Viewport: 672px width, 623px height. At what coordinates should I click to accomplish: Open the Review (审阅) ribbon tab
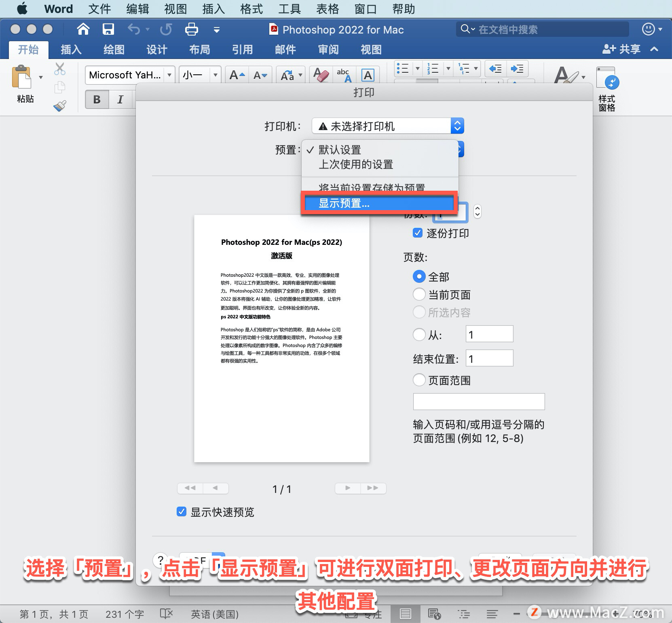[328, 50]
